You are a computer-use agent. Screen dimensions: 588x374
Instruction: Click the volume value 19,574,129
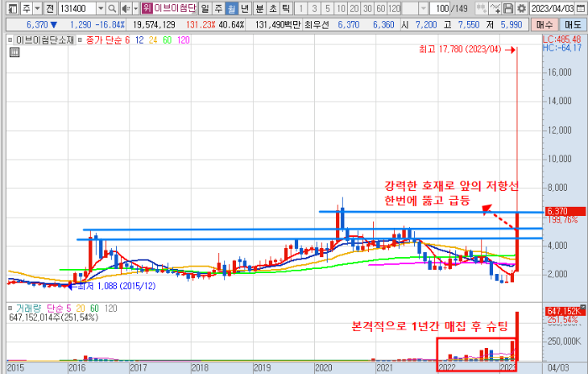point(154,24)
